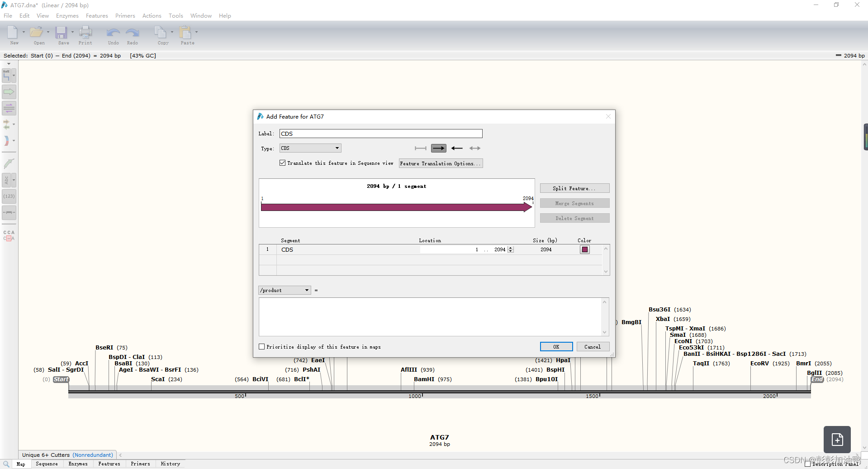The height and width of the screenshot is (469, 868).
Task: Select the reverse directional arrow icon
Action: point(457,148)
